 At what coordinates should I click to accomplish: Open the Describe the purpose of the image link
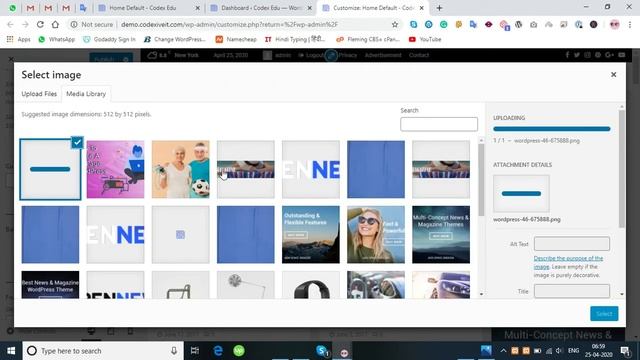tap(568, 262)
